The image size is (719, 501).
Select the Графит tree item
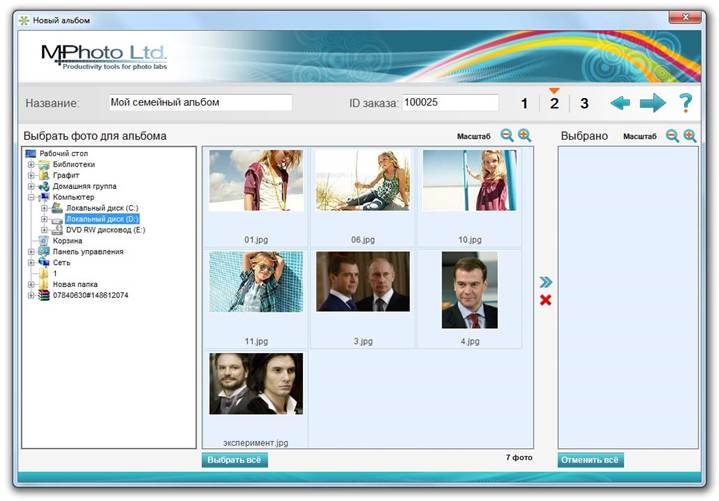point(66,176)
